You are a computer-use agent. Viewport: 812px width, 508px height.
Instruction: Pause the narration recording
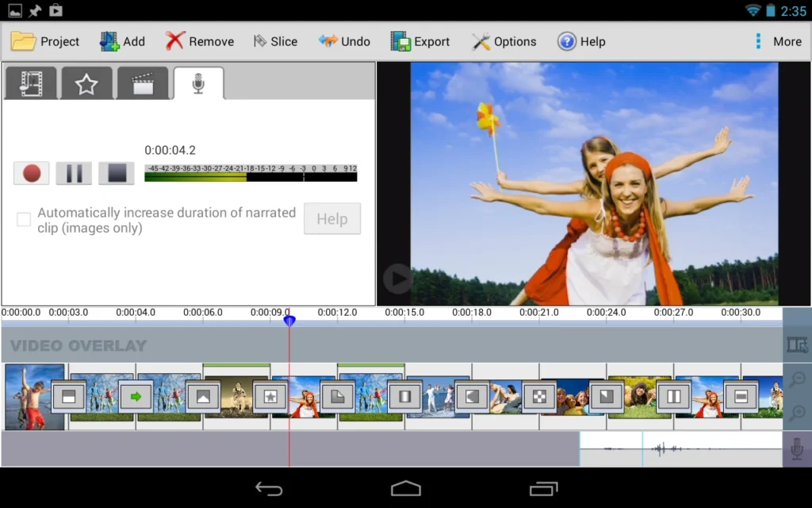74,173
